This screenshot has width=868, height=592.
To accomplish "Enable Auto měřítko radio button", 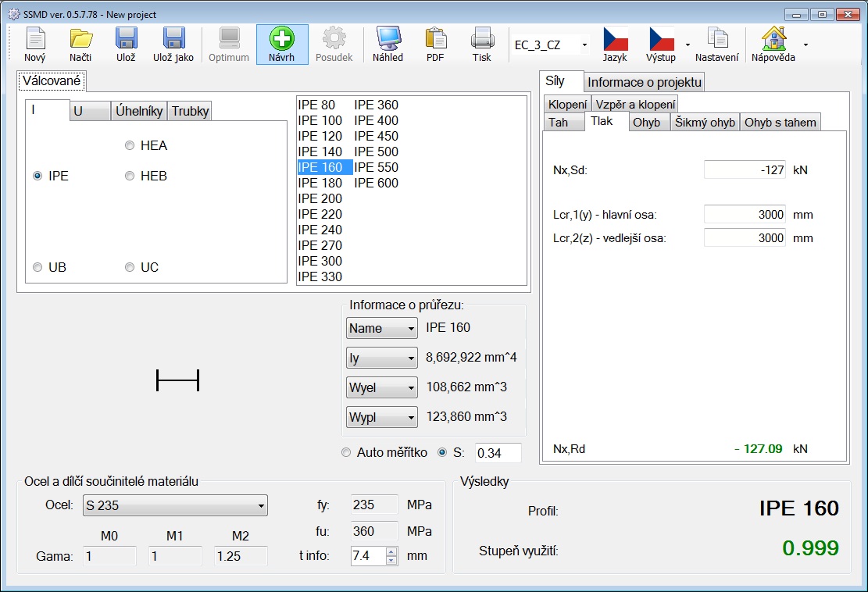I will pyautogui.click(x=346, y=452).
